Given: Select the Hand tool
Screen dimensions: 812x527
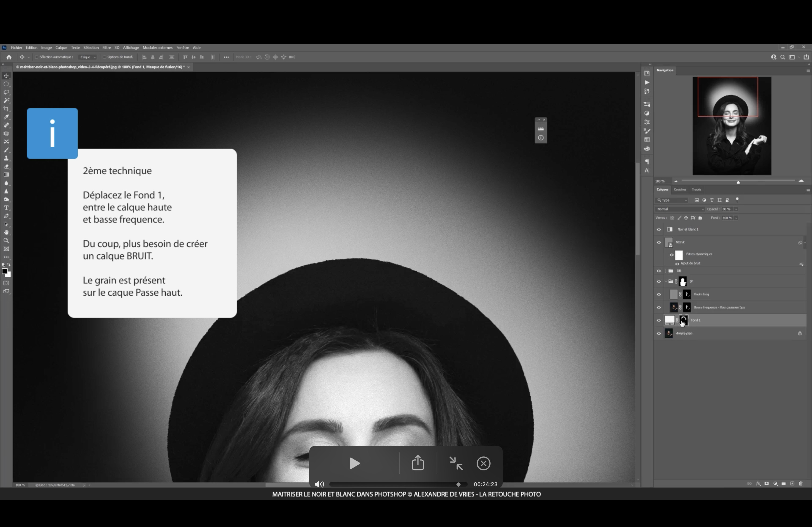Looking at the screenshot, I should pyautogui.click(x=6, y=232).
